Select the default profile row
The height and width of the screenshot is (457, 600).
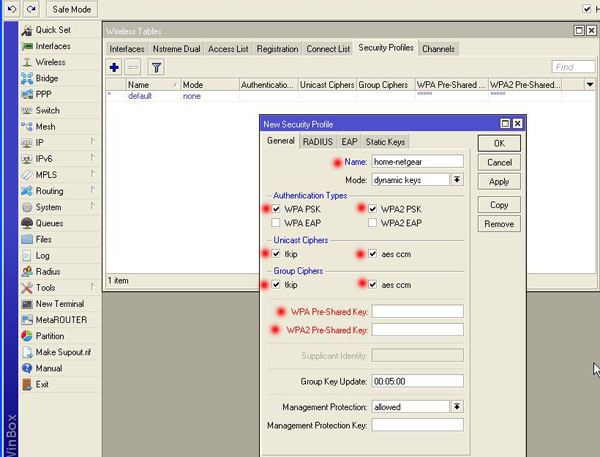click(351, 96)
